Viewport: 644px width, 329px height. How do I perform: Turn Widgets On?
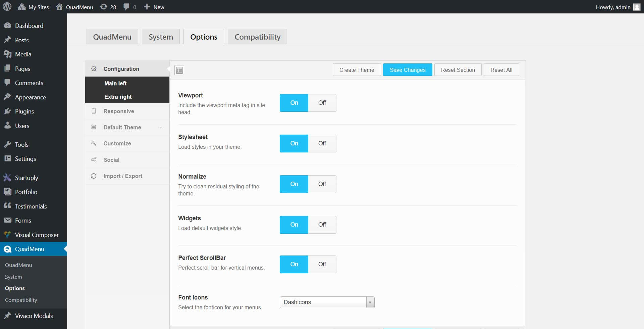point(294,225)
